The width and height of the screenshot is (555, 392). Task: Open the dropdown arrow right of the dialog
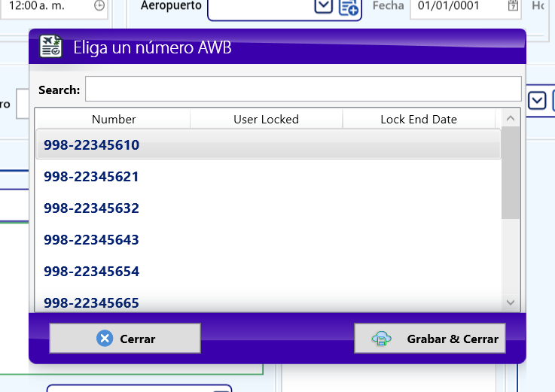click(537, 101)
